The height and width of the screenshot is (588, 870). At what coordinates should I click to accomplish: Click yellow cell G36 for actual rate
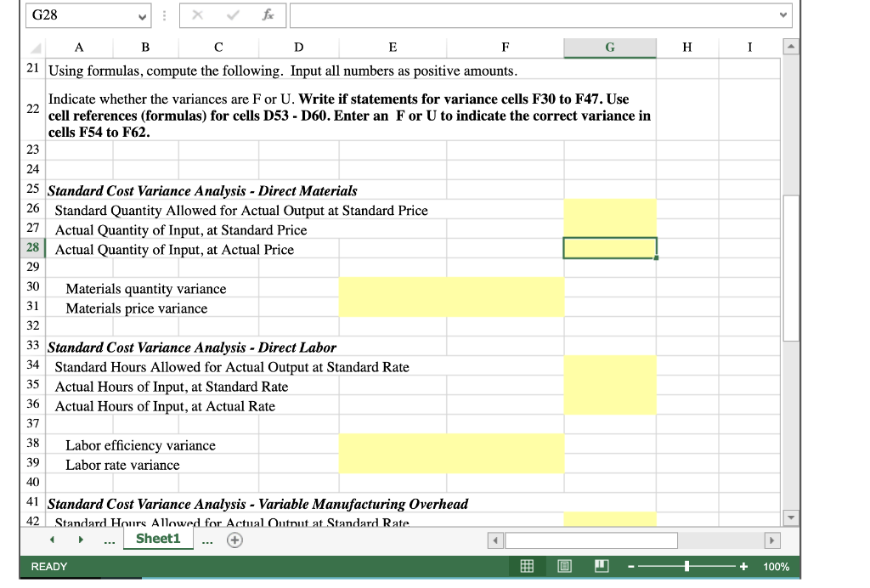point(610,405)
